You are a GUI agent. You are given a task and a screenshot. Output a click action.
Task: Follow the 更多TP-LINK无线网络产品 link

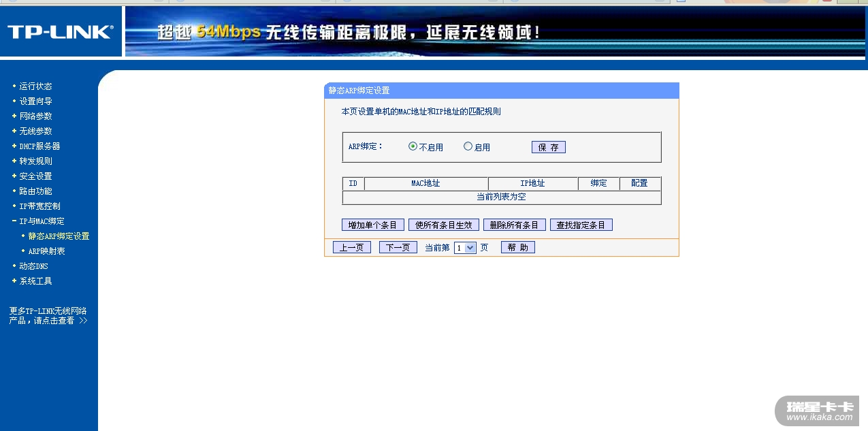pos(48,316)
